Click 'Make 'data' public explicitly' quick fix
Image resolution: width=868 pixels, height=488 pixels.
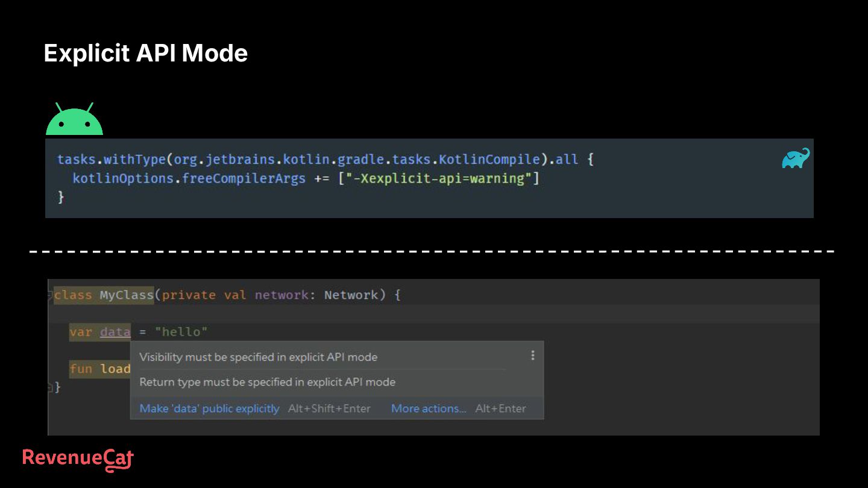209,408
